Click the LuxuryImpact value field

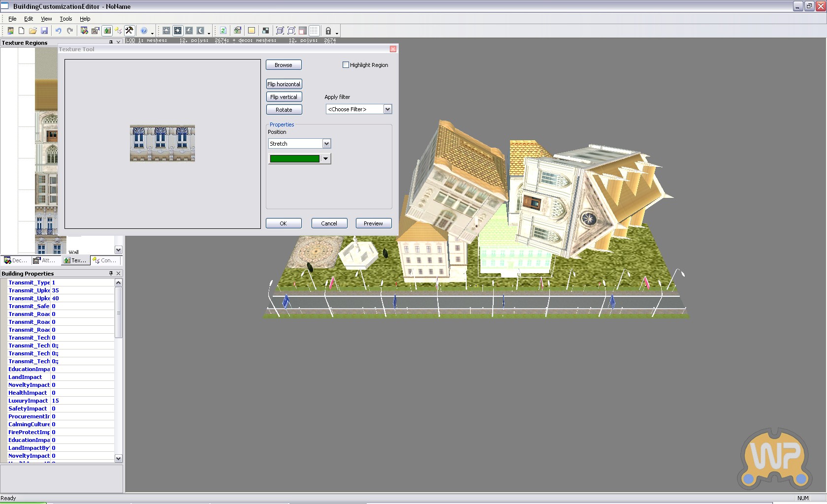pyautogui.click(x=83, y=401)
